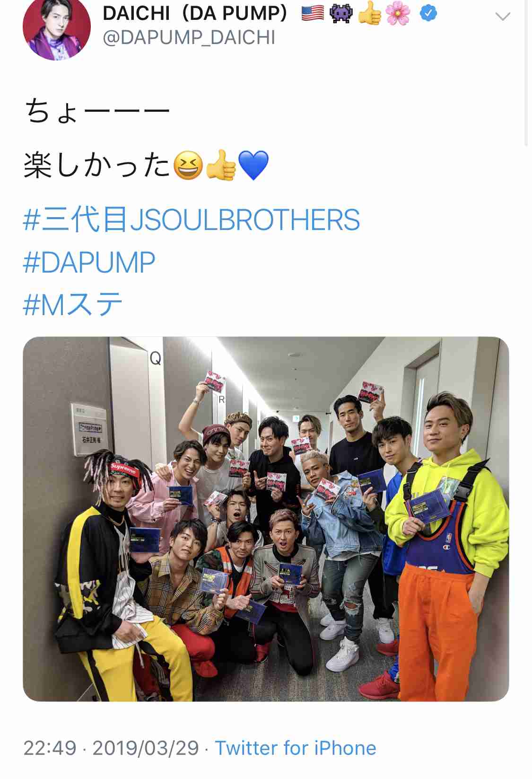Image resolution: width=532 pixels, height=779 pixels.
Task: Tap the blue verified badge icon
Action: click(428, 14)
